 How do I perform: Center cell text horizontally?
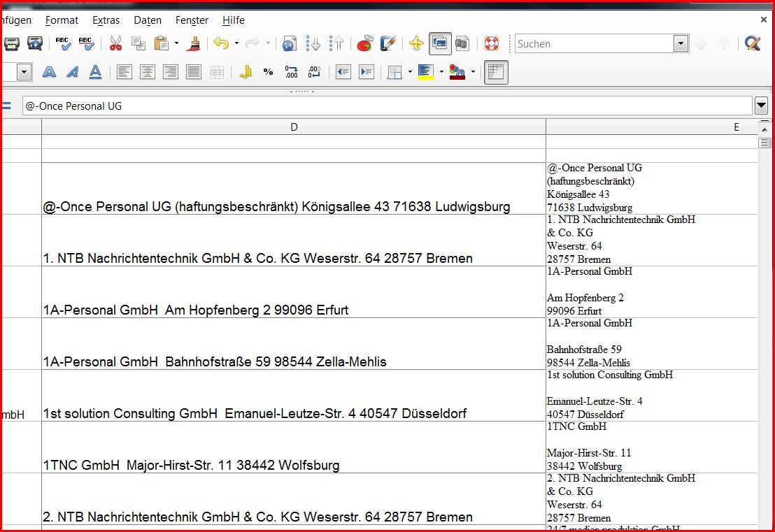[x=148, y=72]
